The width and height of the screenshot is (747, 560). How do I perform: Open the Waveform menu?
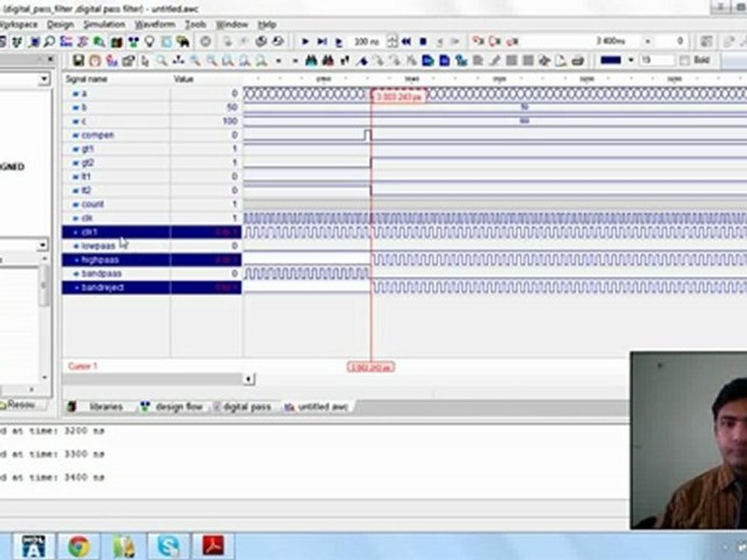point(155,25)
